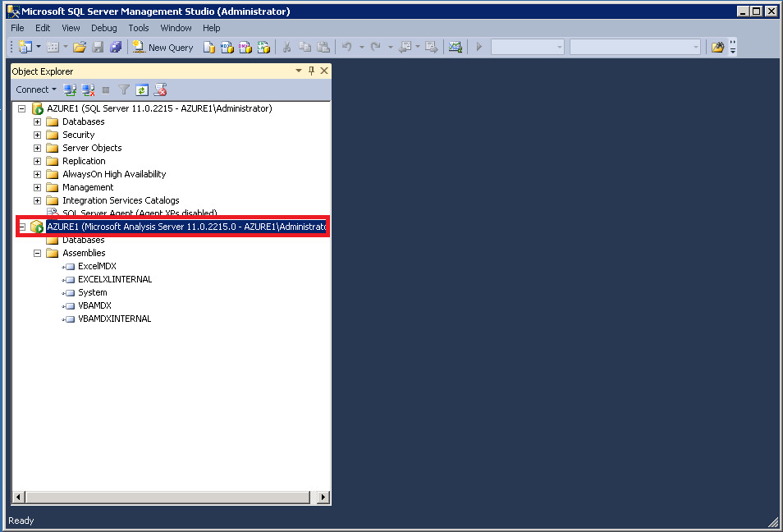Viewport: 783px width, 532px height.
Task: Open the toolbar options overflow arrow
Action: tap(733, 48)
